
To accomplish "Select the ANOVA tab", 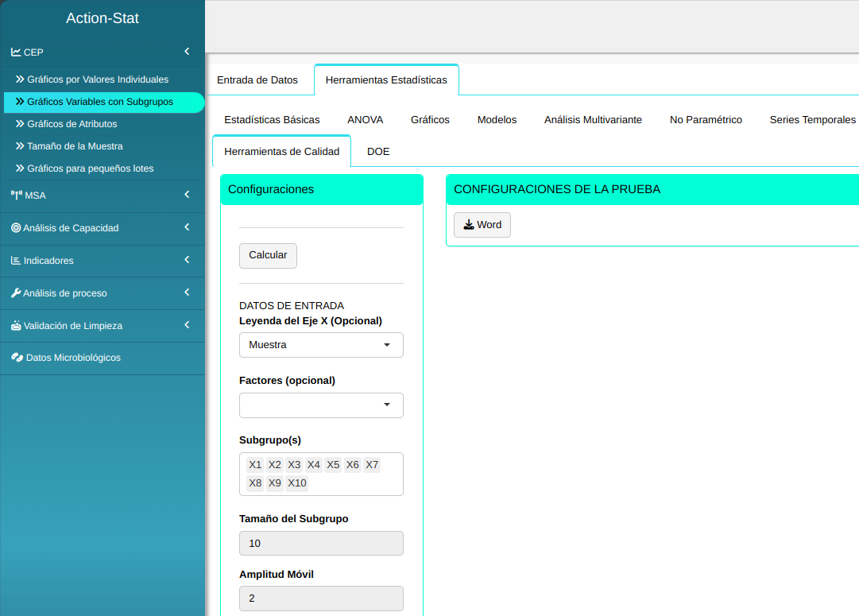I will coord(365,120).
